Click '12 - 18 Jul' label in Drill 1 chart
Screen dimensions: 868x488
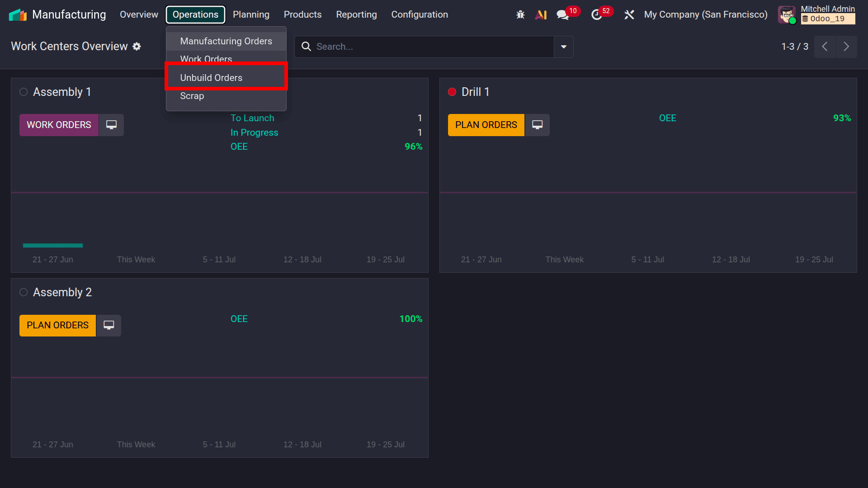click(731, 260)
